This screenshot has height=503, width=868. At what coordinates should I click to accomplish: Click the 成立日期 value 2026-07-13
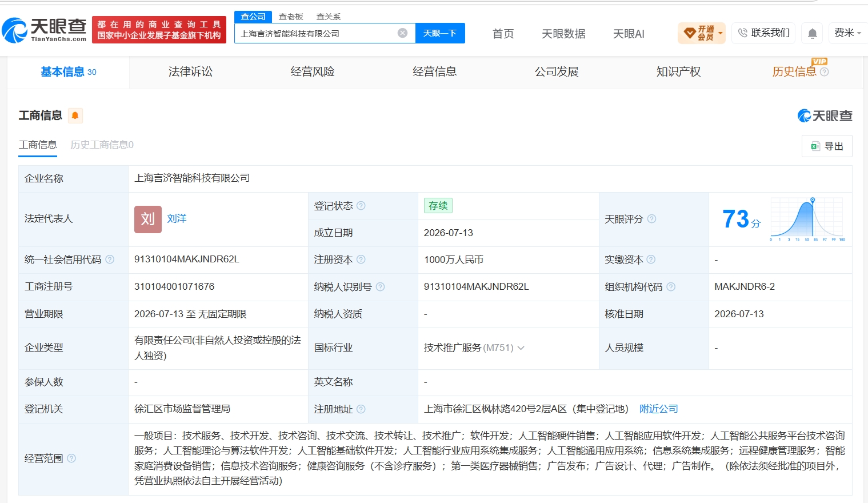(x=449, y=233)
